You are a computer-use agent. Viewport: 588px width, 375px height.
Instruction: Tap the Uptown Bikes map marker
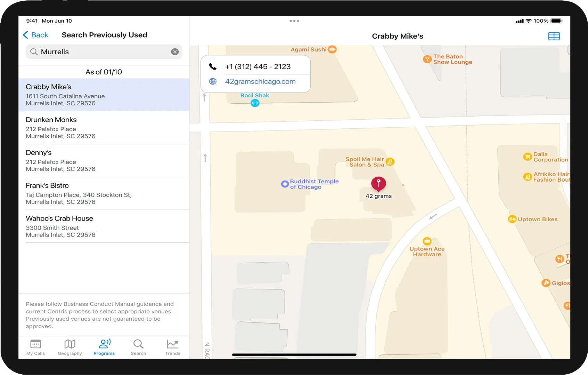512,219
